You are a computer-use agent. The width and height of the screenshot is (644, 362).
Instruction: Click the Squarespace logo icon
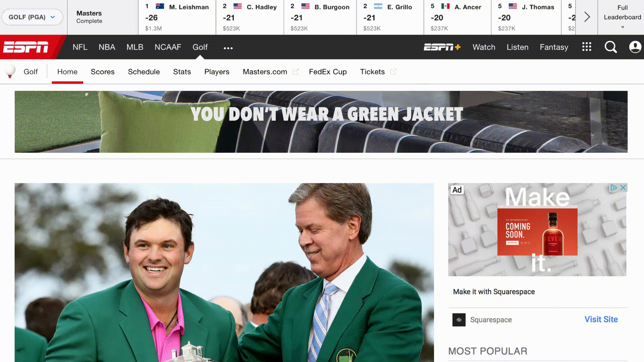pyautogui.click(x=459, y=320)
